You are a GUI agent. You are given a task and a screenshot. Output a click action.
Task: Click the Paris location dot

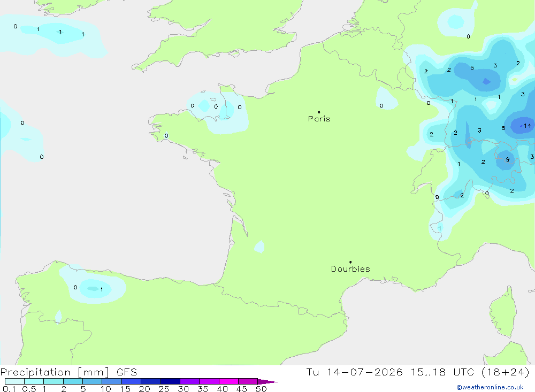click(x=319, y=112)
